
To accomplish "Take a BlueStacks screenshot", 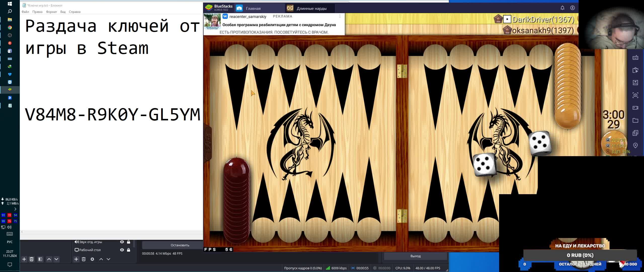I will (x=635, y=95).
